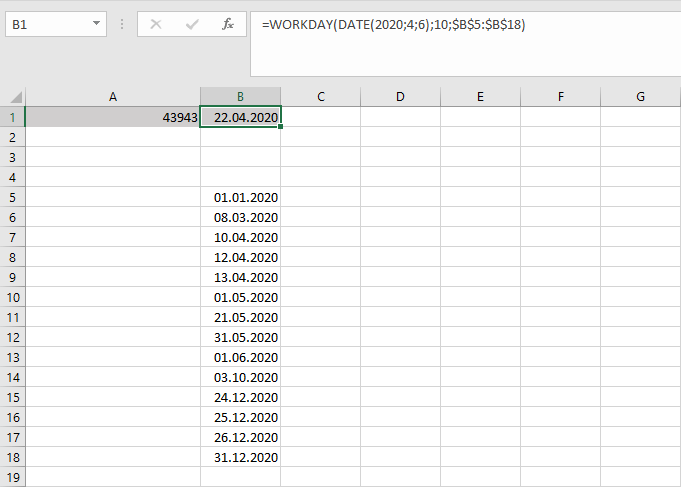Screen dimensions: 681x487
Task: Select row 5 header
Action: coord(12,197)
